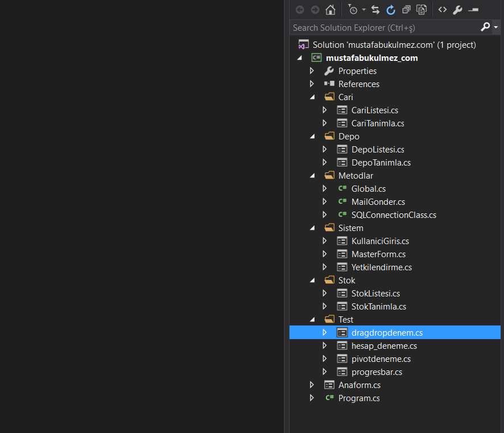Toggle the Show All Files icon
The height and width of the screenshot is (433, 504).
pyautogui.click(x=422, y=10)
